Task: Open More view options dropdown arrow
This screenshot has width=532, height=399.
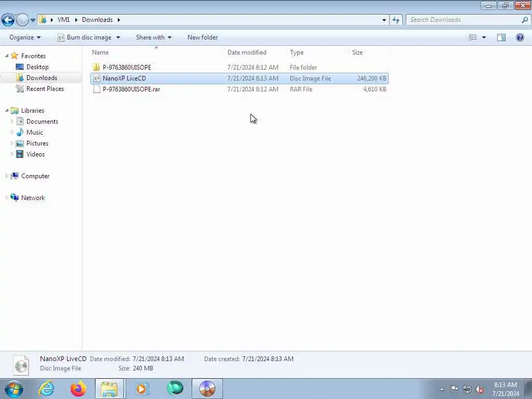Action: (484, 37)
